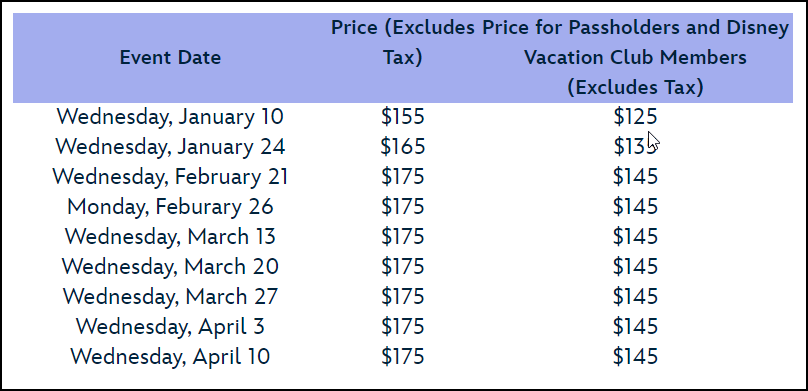Select Wednesday, January 10 date cell
The width and height of the screenshot is (808, 391).
170,116
